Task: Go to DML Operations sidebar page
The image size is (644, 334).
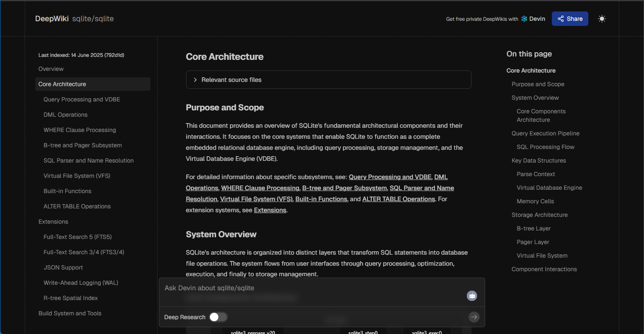Action: [x=65, y=115]
